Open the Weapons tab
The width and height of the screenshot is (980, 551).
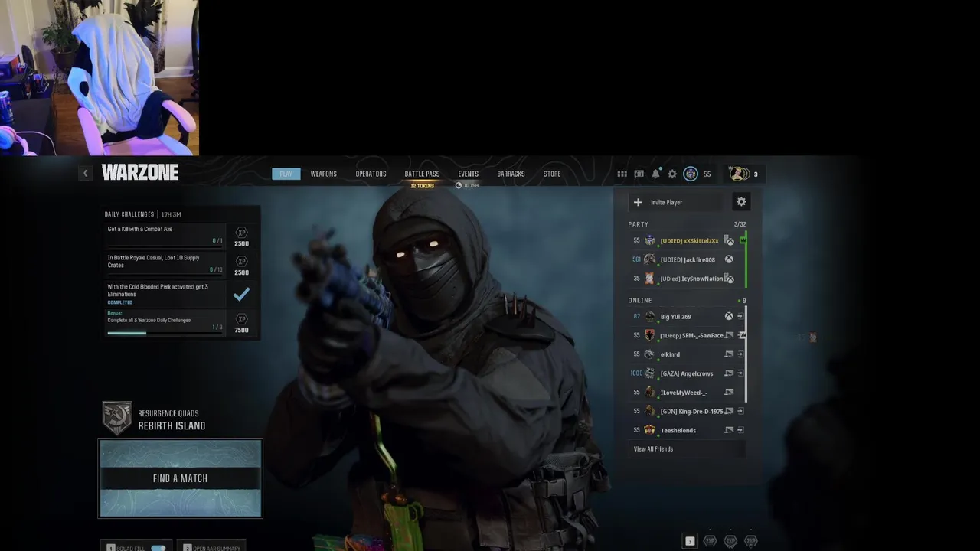(324, 174)
